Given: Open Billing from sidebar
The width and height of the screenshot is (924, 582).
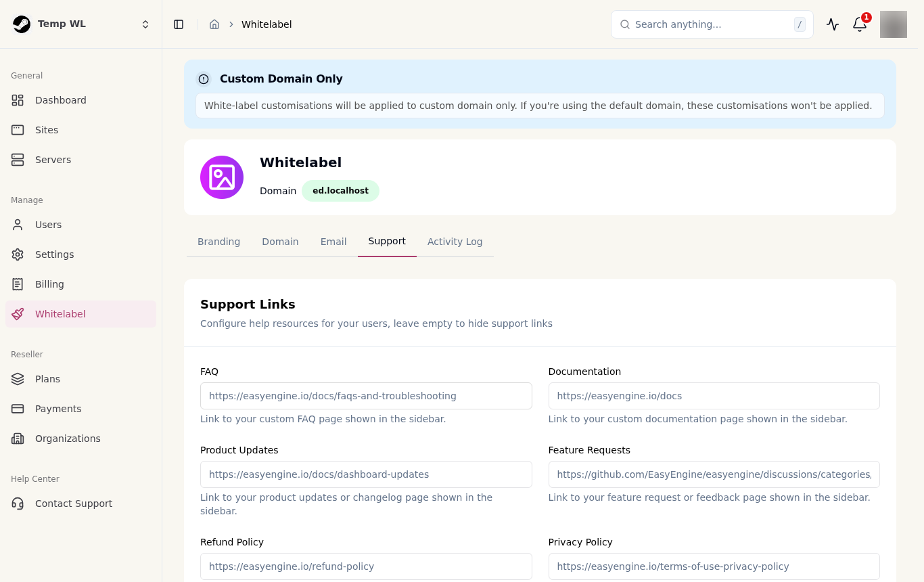Looking at the screenshot, I should (81, 284).
